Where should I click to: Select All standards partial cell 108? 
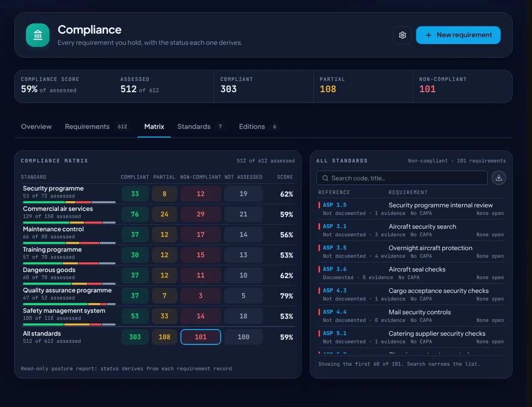164,337
